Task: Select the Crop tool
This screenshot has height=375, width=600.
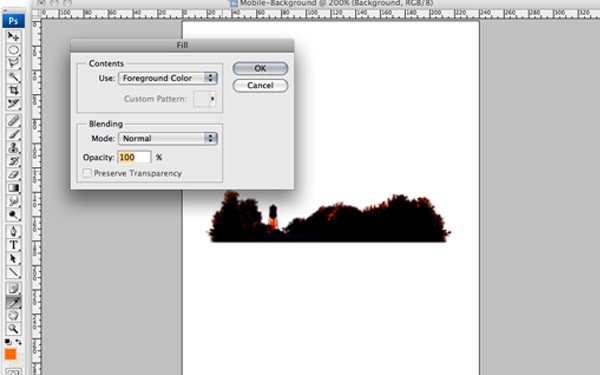Action: click(13, 90)
